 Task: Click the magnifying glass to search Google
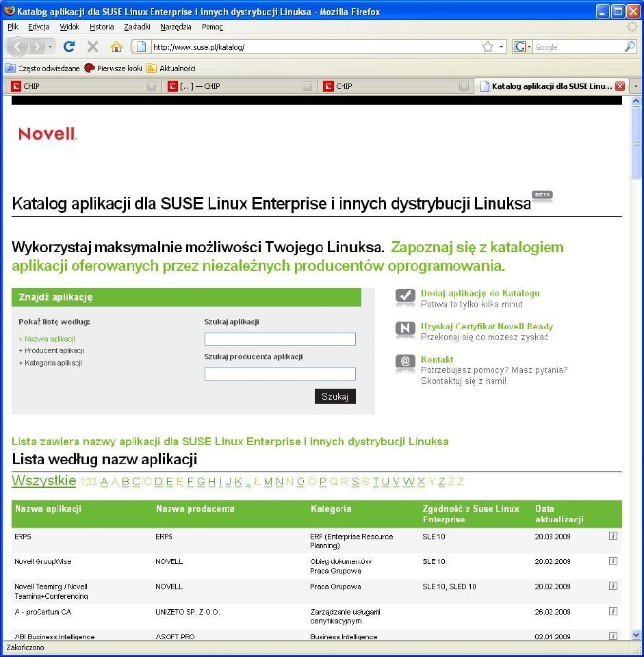pos(629,47)
